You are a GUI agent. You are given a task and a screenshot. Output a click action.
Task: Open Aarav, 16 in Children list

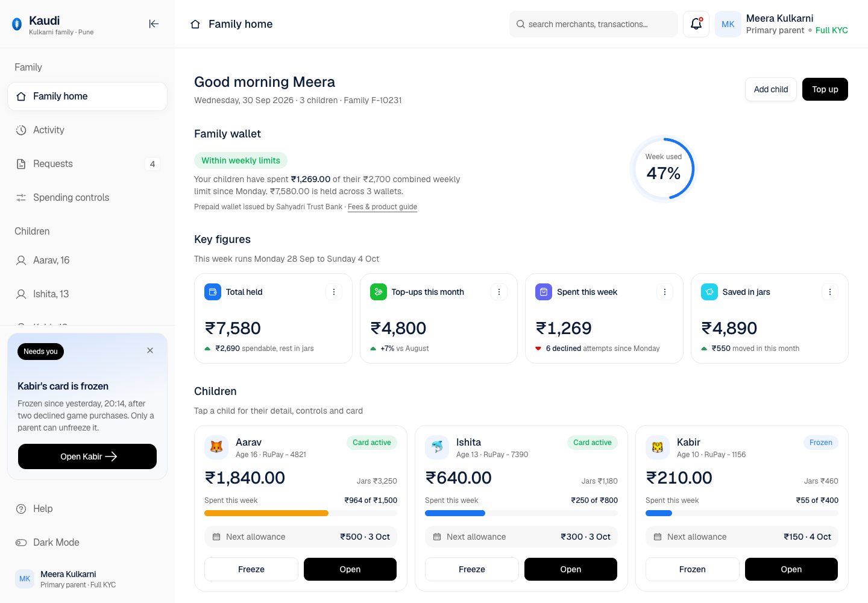coord(87,260)
